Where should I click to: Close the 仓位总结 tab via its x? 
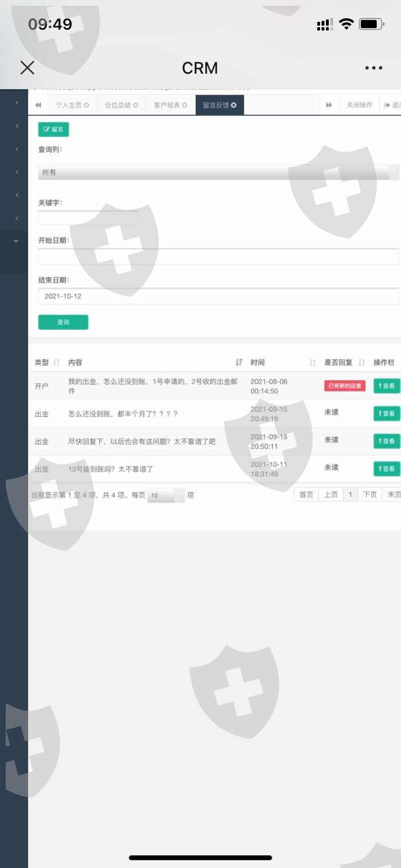[136, 105]
